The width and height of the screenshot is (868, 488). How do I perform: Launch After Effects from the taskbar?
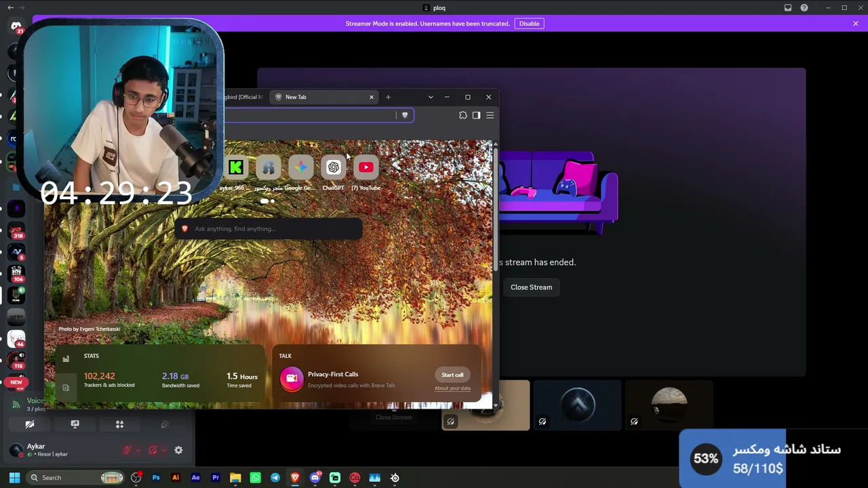point(196,478)
